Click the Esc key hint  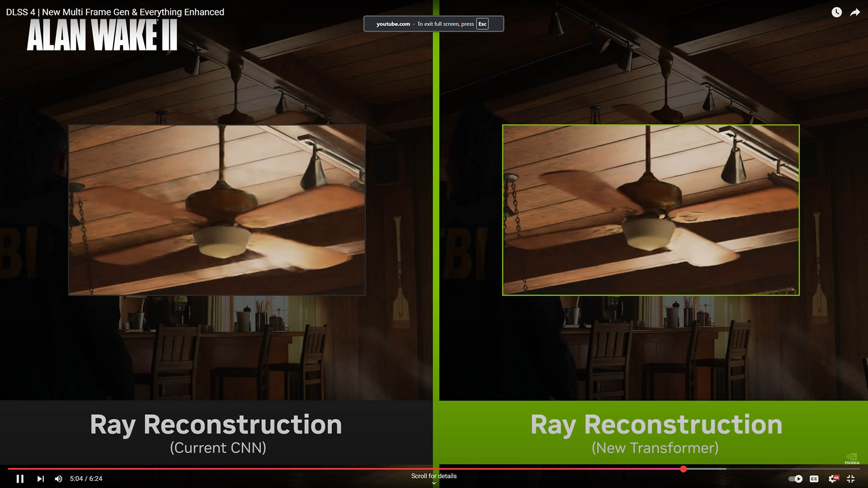point(482,24)
